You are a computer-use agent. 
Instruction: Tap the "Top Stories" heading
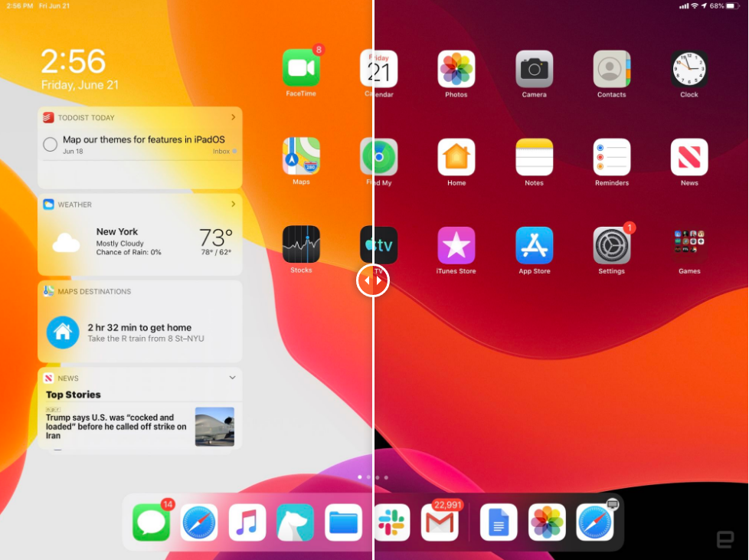(73, 395)
